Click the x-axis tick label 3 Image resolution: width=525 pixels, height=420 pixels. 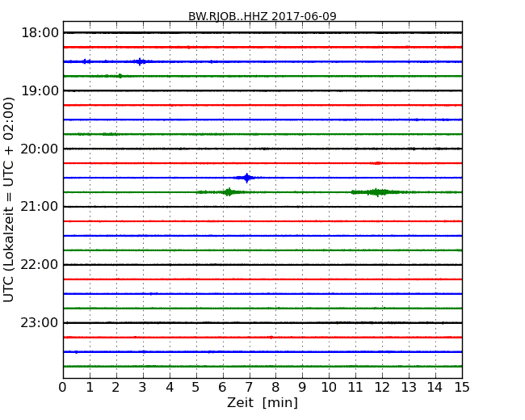point(143,388)
